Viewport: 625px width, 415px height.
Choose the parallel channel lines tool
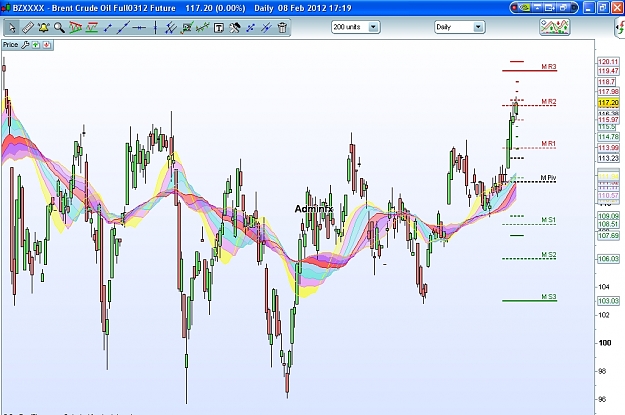tap(171, 28)
